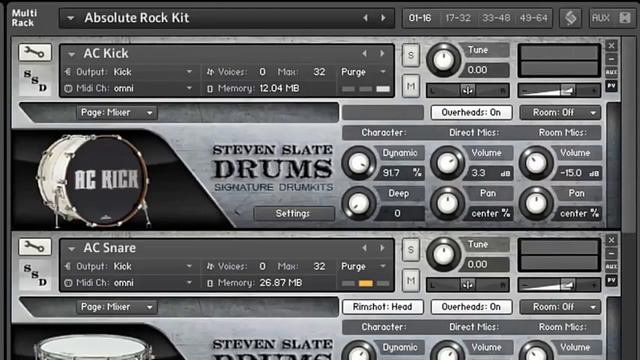This screenshot has height=360, width=640.
Task: Show AUX sends for AC Kick
Action: (x=611, y=72)
